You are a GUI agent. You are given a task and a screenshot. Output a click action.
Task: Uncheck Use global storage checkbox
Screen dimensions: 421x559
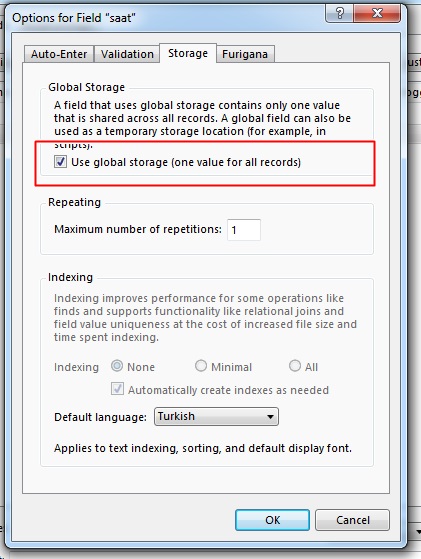point(60,161)
